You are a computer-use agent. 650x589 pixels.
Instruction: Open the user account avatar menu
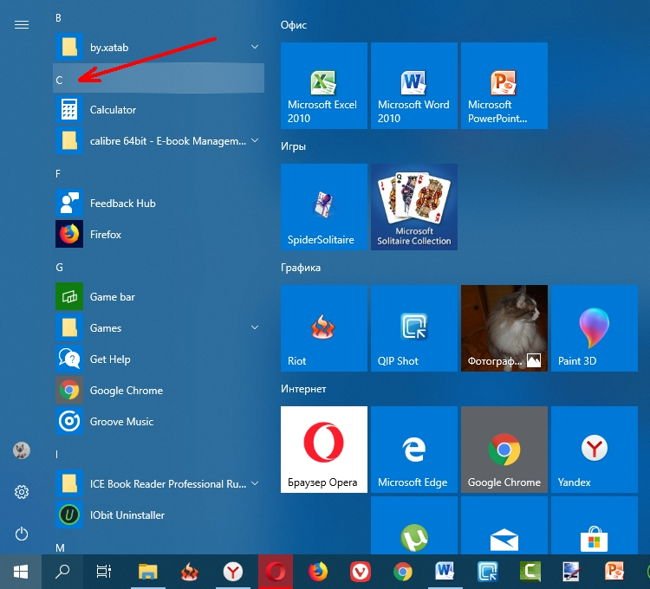click(x=22, y=450)
